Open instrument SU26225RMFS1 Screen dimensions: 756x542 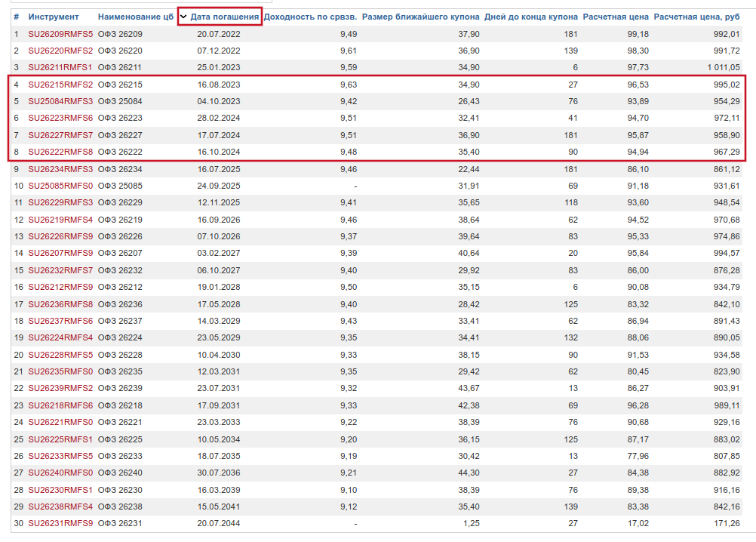60,439
